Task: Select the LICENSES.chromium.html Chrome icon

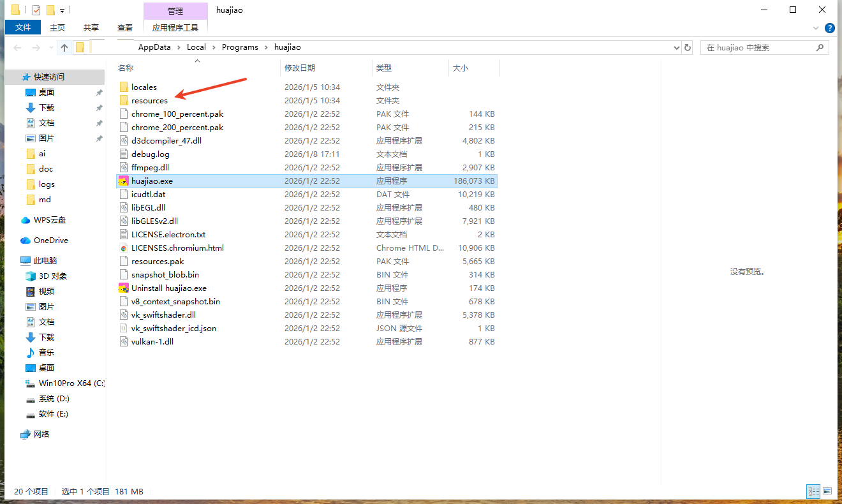Action: (x=124, y=248)
